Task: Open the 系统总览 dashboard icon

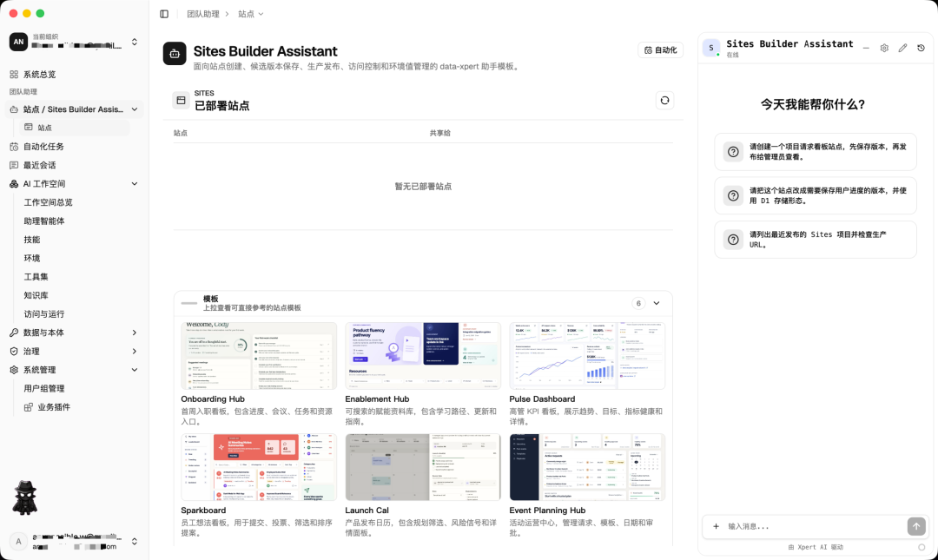Action: (x=14, y=74)
